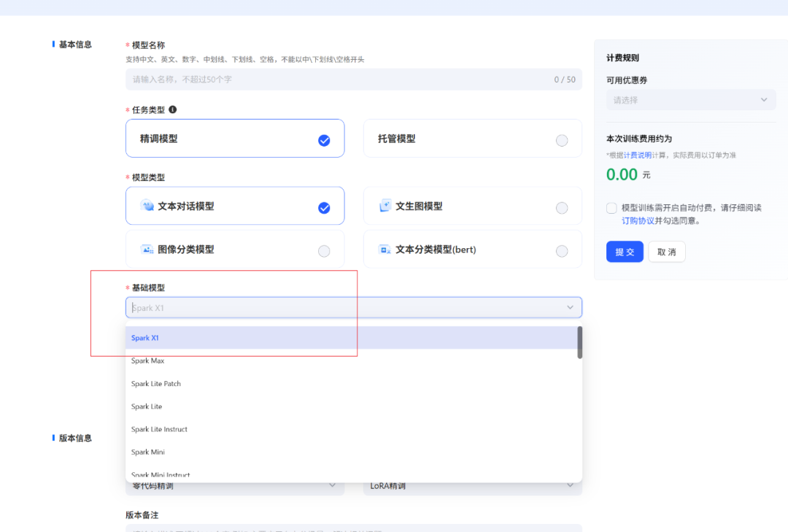This screenshot has height=532, width=788.
Task: Click the text dialogue model icon
Action: click(147, 206)
